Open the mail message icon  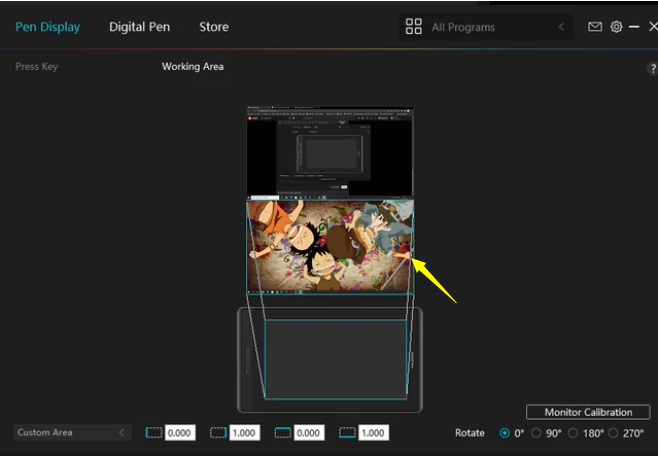tap(595, 27)
